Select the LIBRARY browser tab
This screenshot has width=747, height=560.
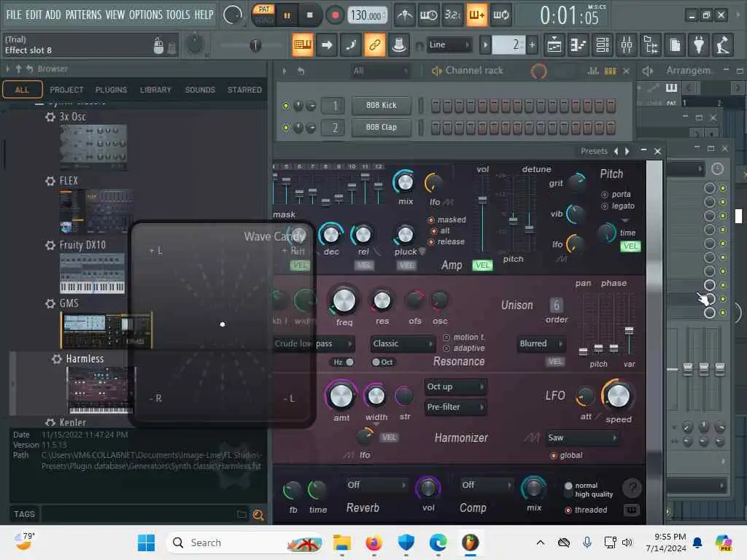pos(155,90)
